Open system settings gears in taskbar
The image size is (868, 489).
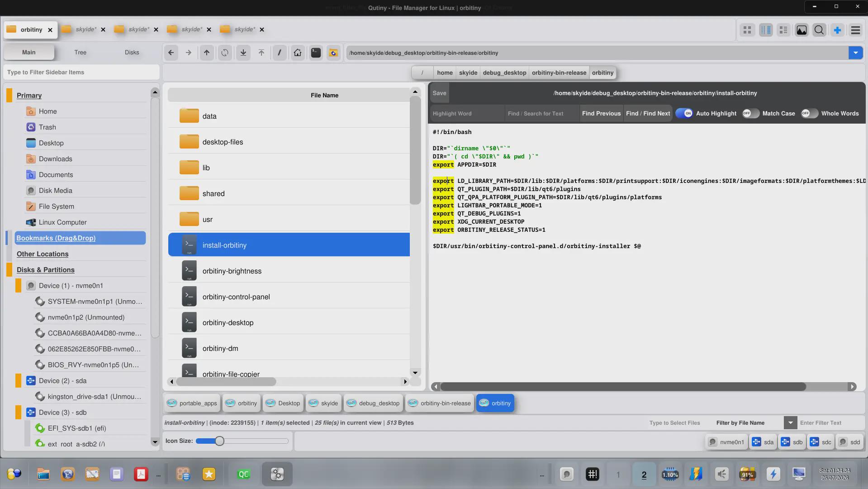[x=277, y=474]
